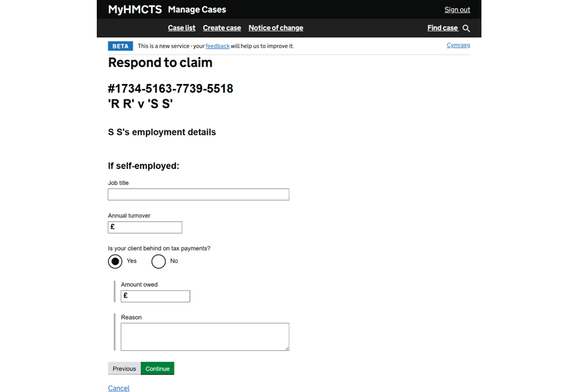Click the Manage Cases header title
This screenshot has height=392, width=588.
[x=197, y=10]
